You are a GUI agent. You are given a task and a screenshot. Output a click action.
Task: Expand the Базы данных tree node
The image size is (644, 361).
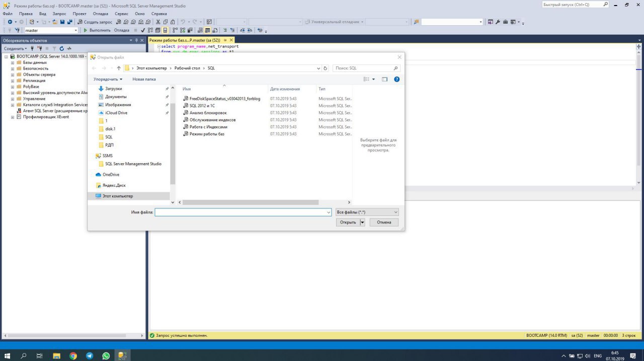click(13, 62)
